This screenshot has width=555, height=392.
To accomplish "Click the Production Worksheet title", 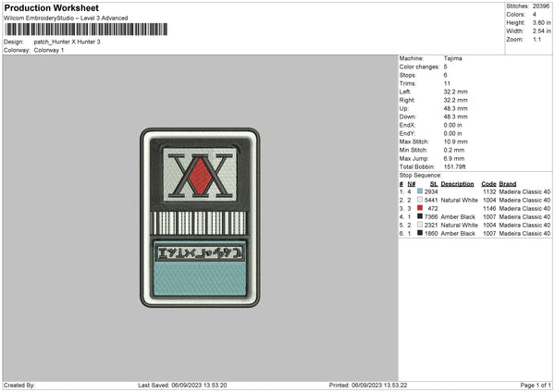I will (51, 7).
